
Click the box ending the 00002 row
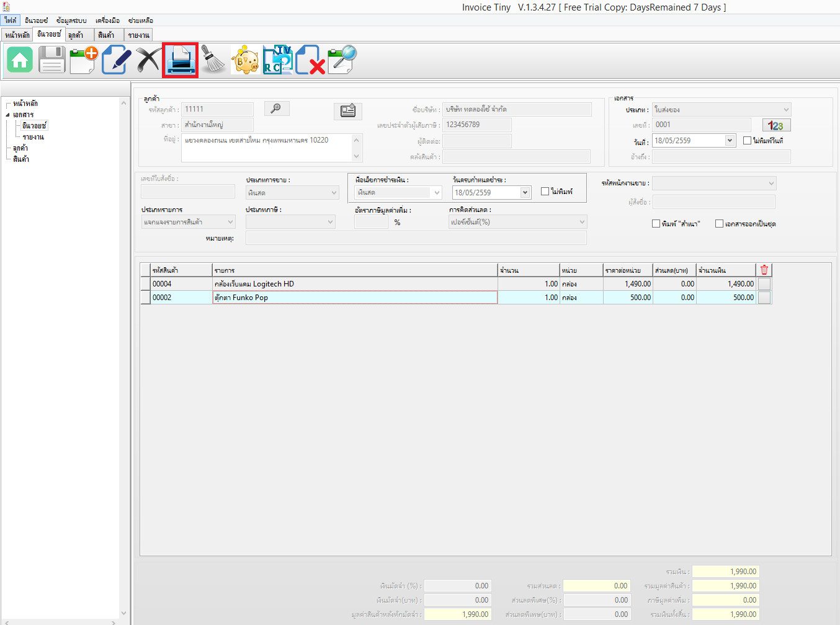tap(764, 298)
